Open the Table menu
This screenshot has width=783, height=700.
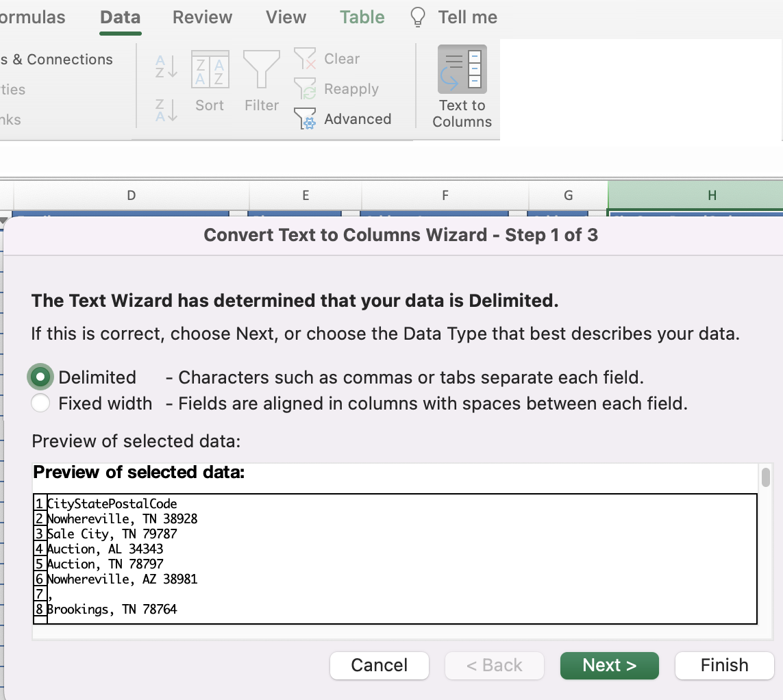[362, 17]
